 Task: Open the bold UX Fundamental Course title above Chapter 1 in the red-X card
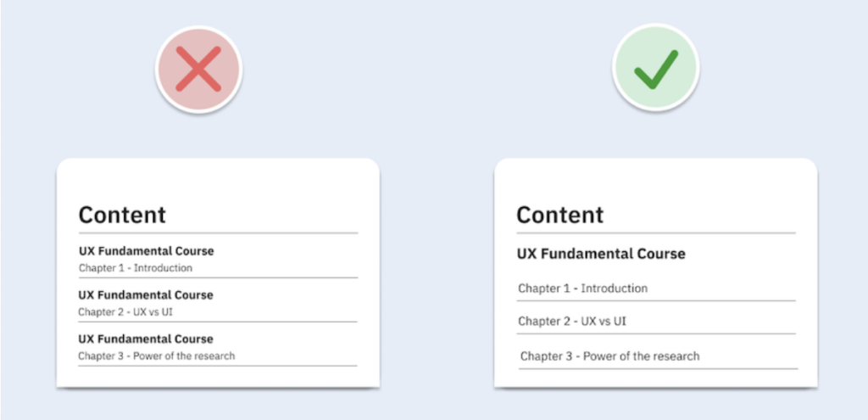(146, 251)
